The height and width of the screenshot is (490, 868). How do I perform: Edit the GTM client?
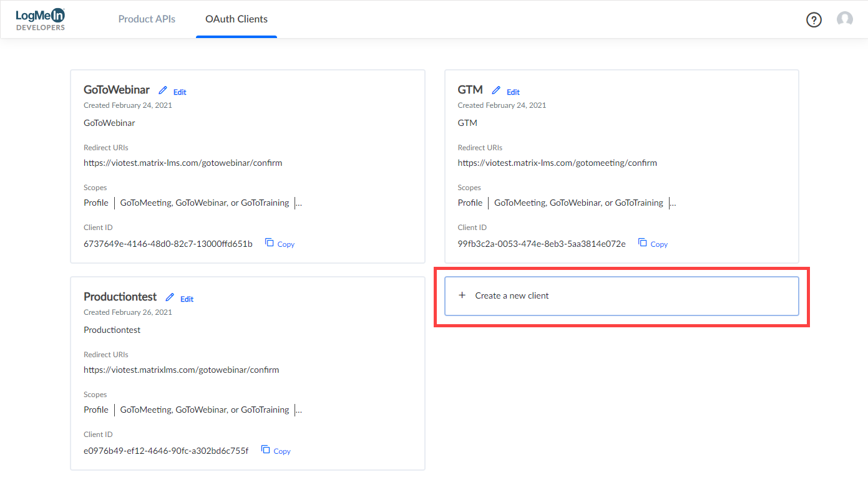(x=513, y=92)
